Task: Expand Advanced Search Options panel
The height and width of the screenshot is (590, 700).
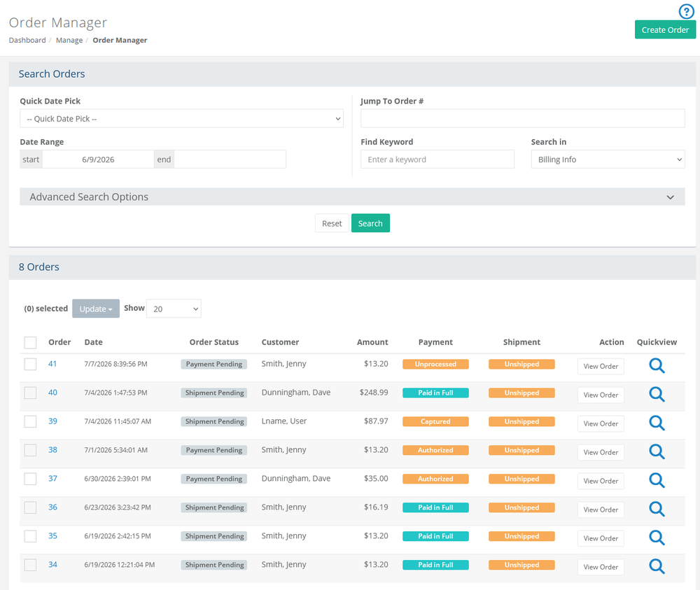Action: (x=352, y=197)
